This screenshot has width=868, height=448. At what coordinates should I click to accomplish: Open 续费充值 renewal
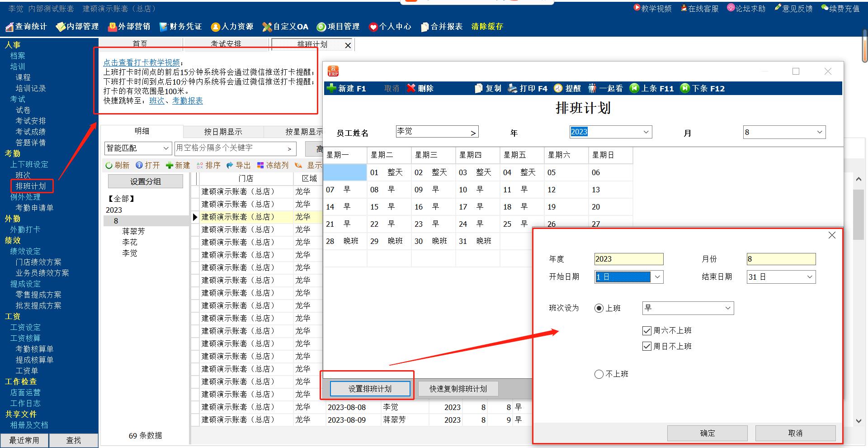tap(840, 8)
